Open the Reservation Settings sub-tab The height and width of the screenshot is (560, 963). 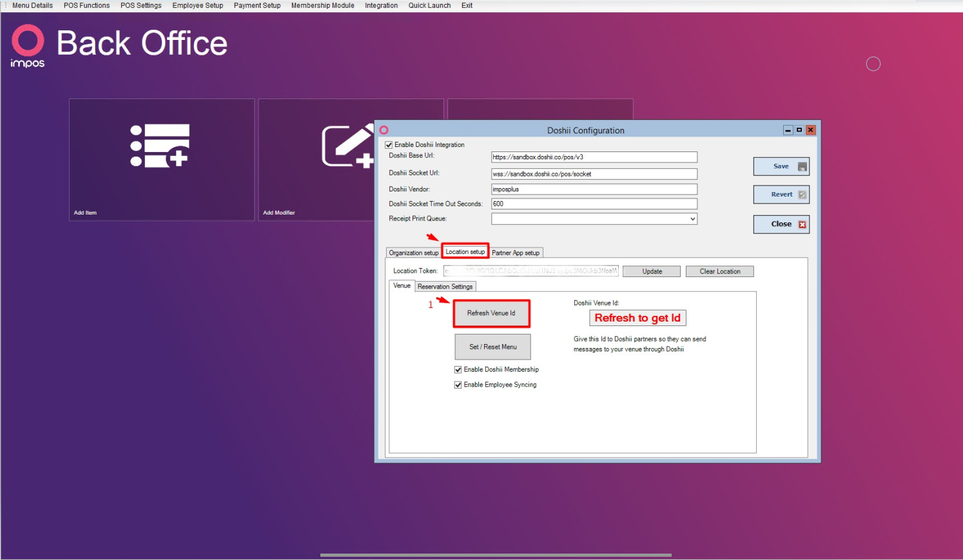click(445, 287)
